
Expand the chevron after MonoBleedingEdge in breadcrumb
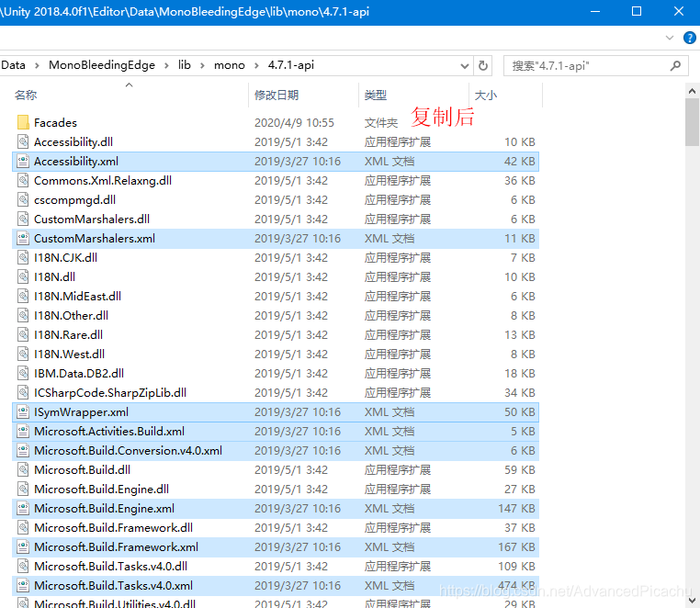pyautogui.click(x=166, y=65)
